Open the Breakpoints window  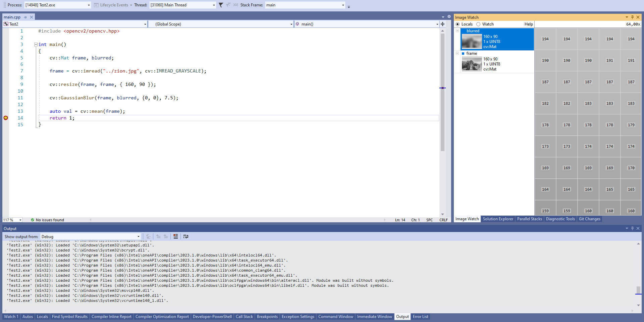tap(267, 317)
